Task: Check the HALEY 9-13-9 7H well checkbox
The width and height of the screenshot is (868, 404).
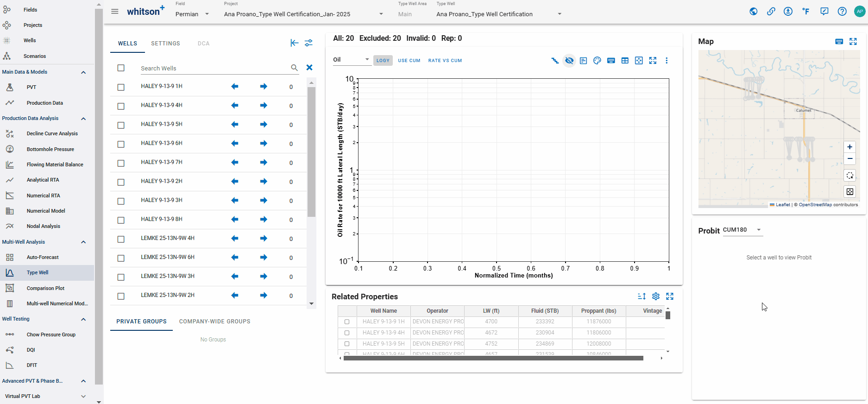Action: (x=121, y=163)
